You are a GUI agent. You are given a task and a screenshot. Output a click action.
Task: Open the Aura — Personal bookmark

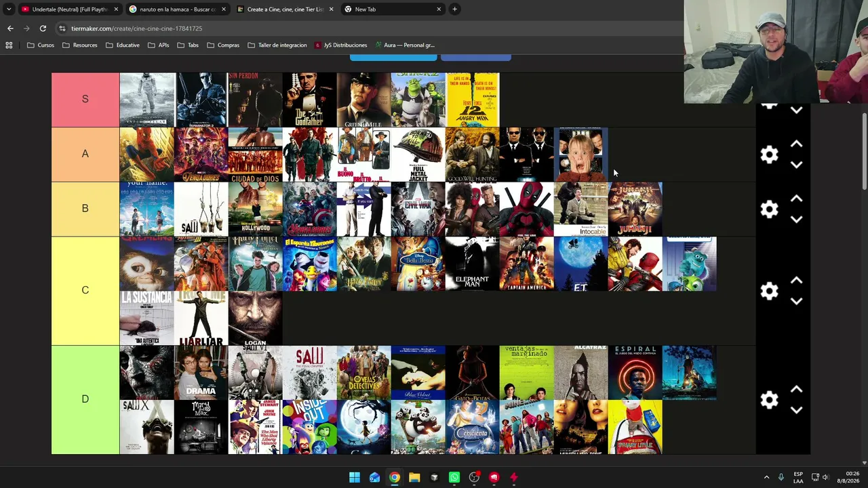404,45
